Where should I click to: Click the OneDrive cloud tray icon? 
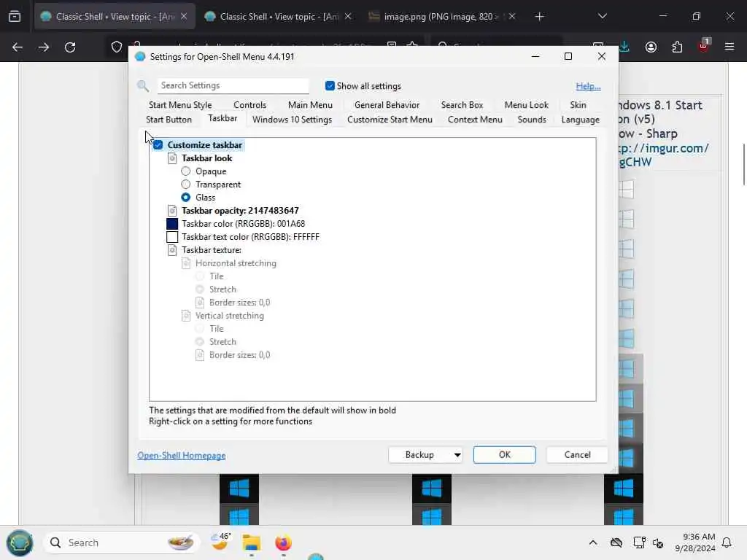616,542
